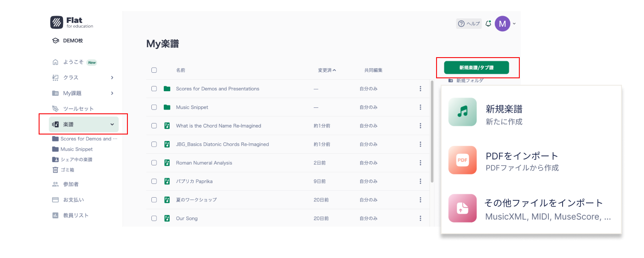Open 教員リスト in the sidebar
Image resolution: width=644 pixels, height=258 pixels.
[x=75, y=215]
